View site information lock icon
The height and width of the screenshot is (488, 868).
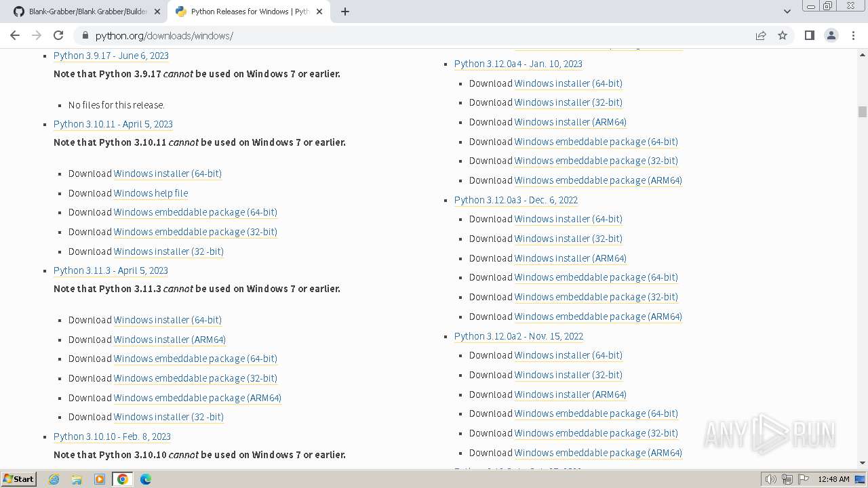[85, 35]
